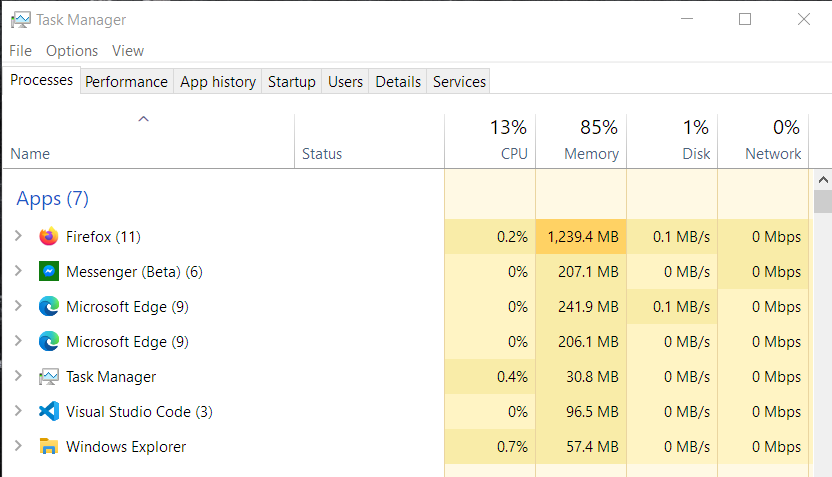
Task: Click the Task Manager row icon
Action: (x=49, y=377)
